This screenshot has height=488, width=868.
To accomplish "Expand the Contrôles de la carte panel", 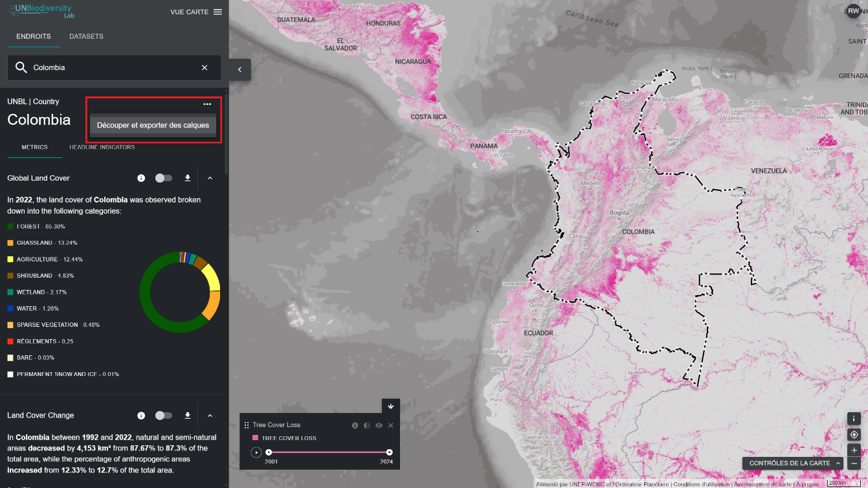I will pyautogui.click(x=794, y=463).
